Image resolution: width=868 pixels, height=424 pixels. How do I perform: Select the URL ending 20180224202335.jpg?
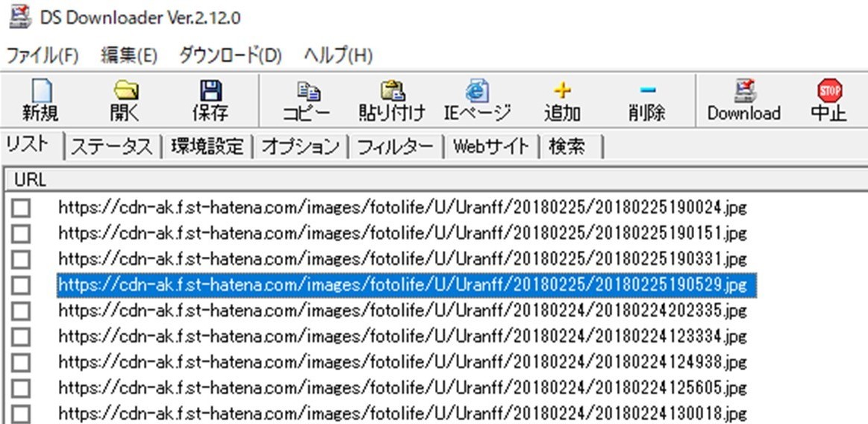pyautogui.click(x=402, y=311)
